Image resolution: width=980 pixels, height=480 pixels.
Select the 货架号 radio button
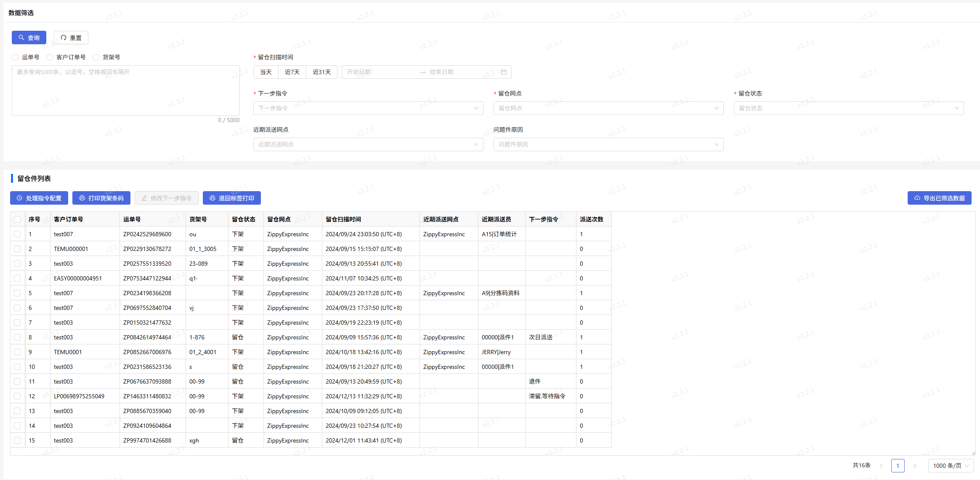(96, 57)
